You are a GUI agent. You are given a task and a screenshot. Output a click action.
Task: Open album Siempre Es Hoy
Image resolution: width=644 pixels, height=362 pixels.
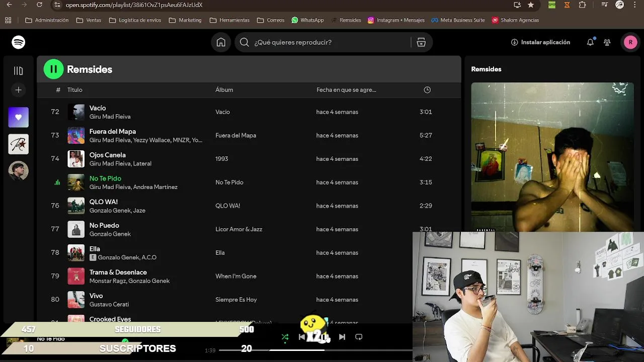pyautogui.click(x=236, y=300)
